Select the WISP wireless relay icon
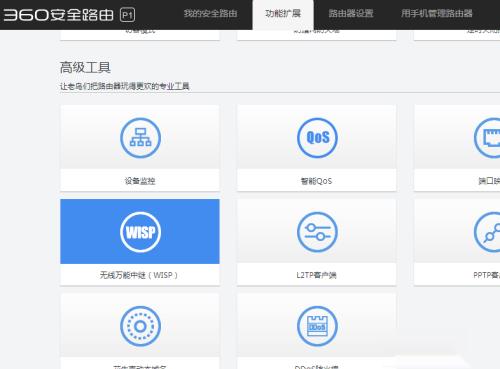 point(140,232)
